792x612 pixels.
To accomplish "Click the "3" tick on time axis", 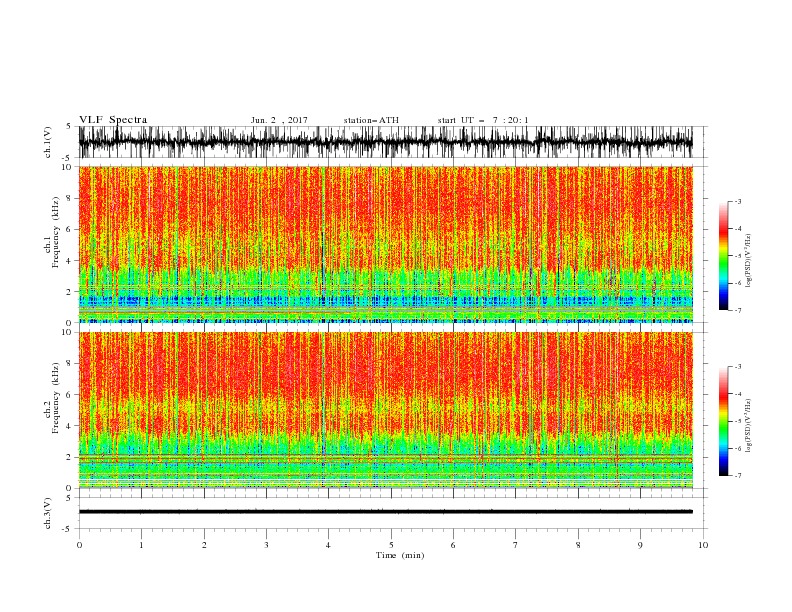I will (266, 545).
